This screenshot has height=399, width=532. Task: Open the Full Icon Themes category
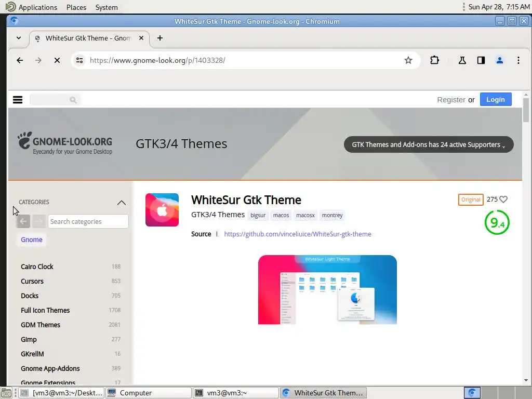click(x=45, y=311)
